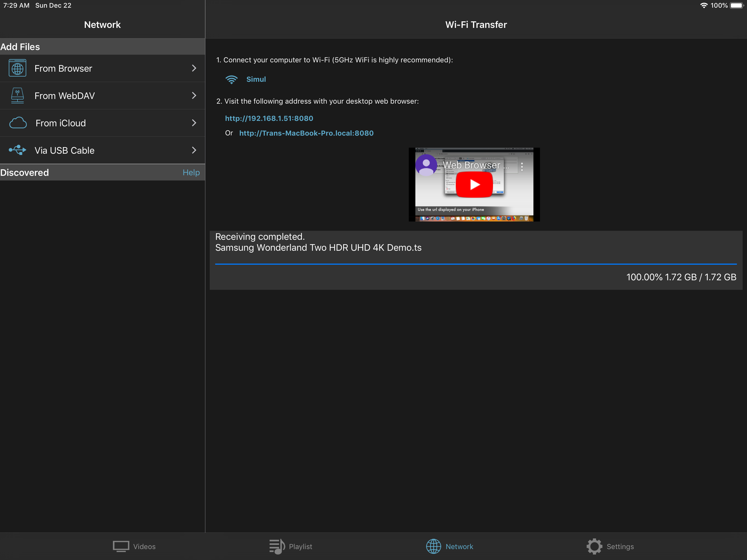Image resolution: width=747 pixels, height=560 pixels.
Task: Click the WebDAV server icon
Action: [x=17, y=96]
